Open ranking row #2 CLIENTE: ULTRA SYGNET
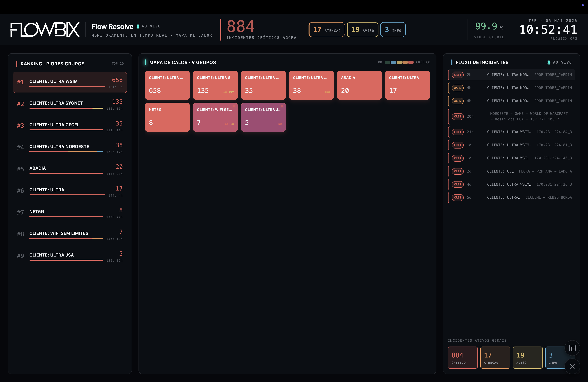The image size is (588, 382). coord(70,104)
